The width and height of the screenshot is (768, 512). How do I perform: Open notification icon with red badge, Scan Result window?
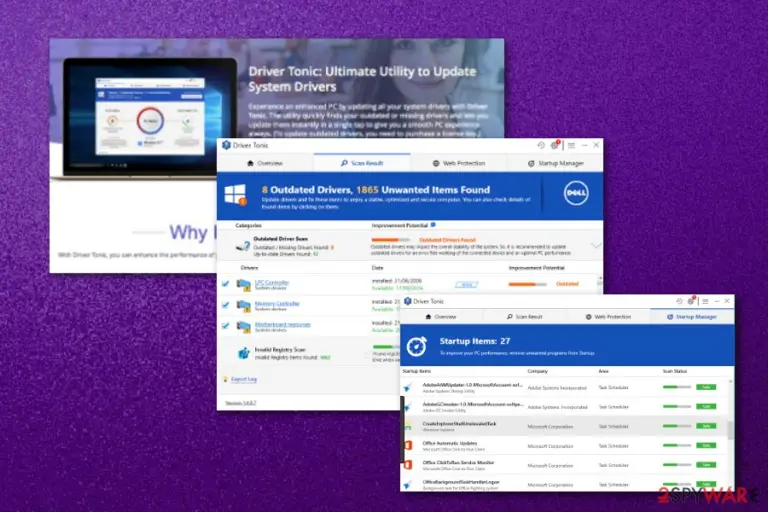[555, 145]
